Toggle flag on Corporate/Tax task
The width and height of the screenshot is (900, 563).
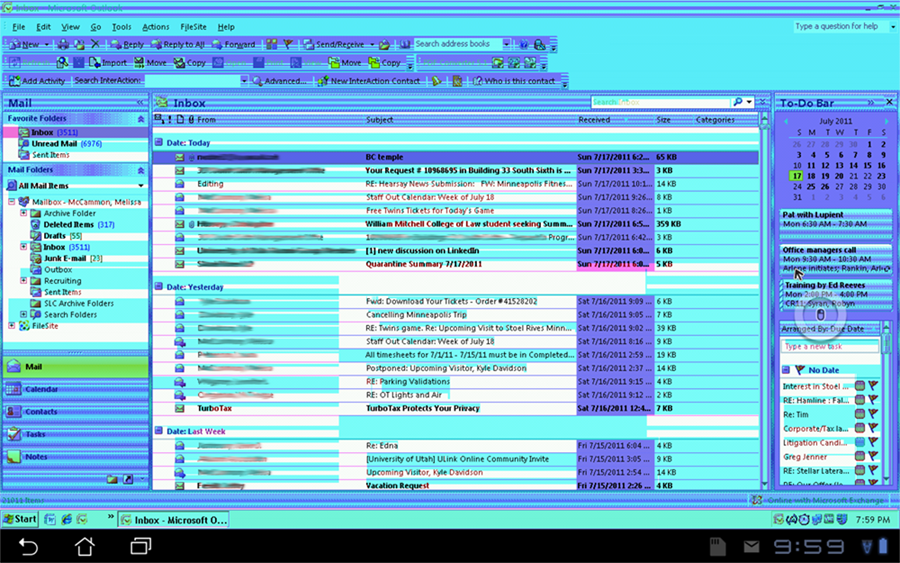(874, 428)
